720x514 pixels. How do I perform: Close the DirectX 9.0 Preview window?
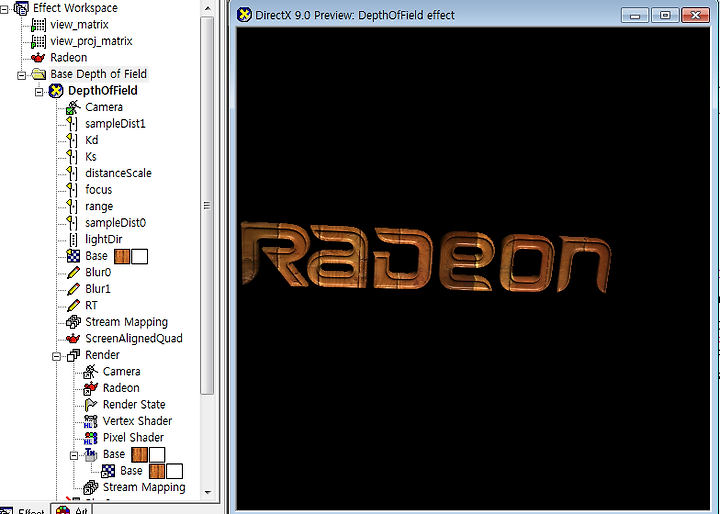click(x=695, y=15)
